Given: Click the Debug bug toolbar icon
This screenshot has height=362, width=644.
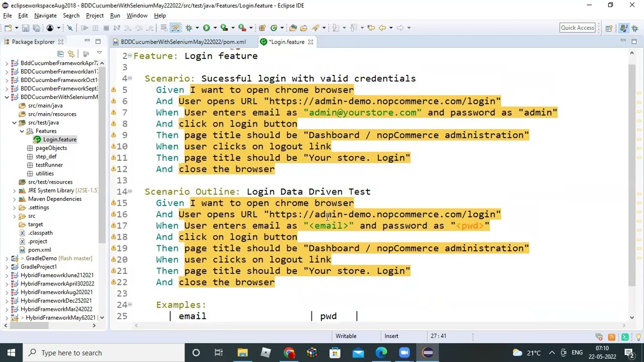Looking at the screenshot, I should pyautogui.click(x=189, y=28).
